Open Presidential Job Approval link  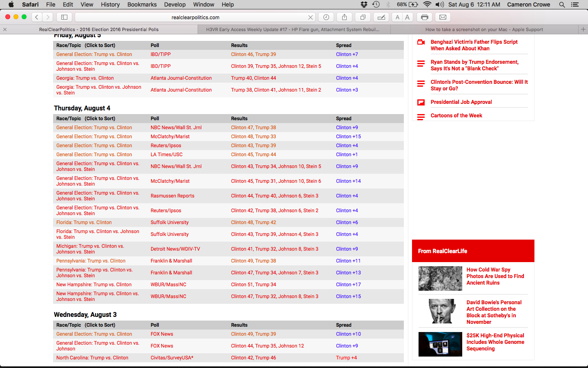pos(461,102)
